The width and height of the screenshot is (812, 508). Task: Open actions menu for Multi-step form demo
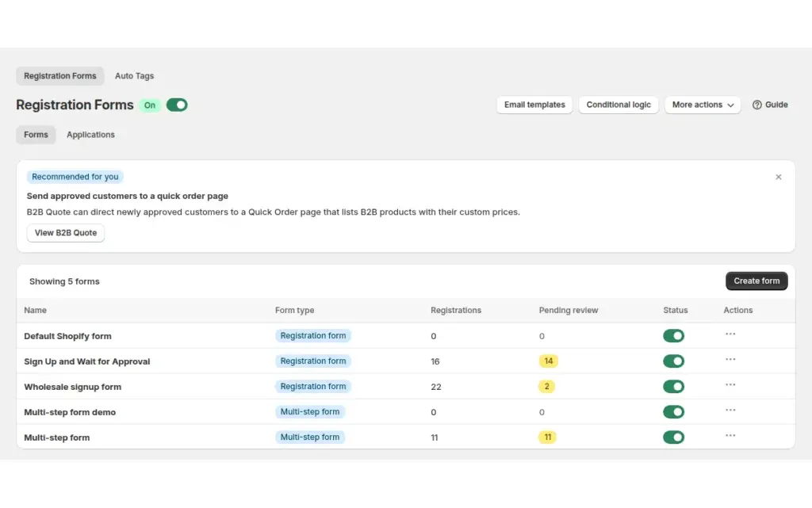730,411
